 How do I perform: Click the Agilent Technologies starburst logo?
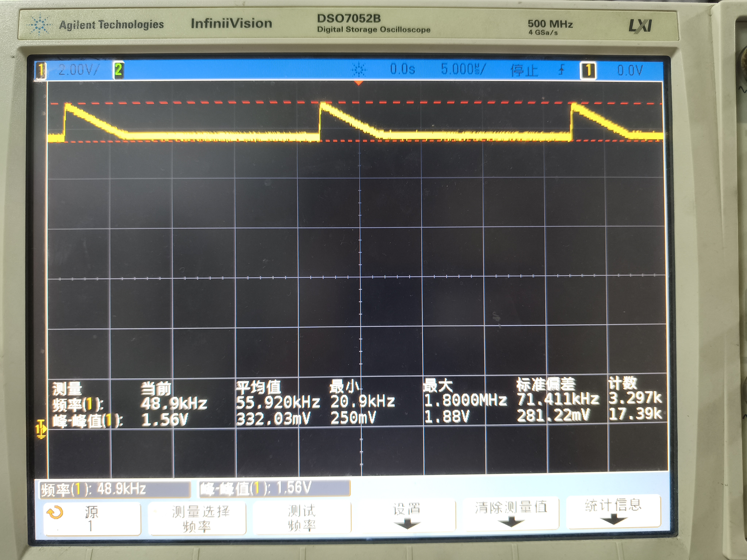click(40, 25)
